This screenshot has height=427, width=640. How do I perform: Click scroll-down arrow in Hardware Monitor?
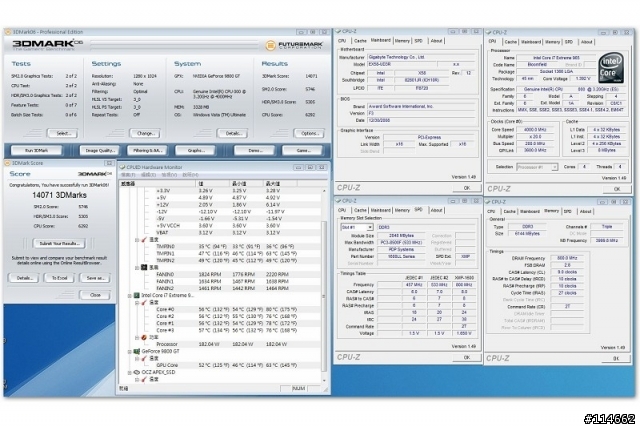[324, 380]
